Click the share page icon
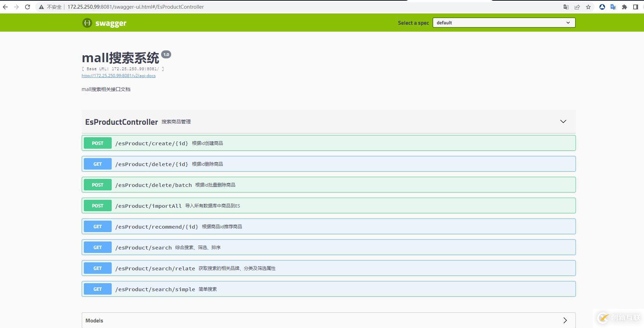This screenshot has height=328, width=644. [577, 7]
